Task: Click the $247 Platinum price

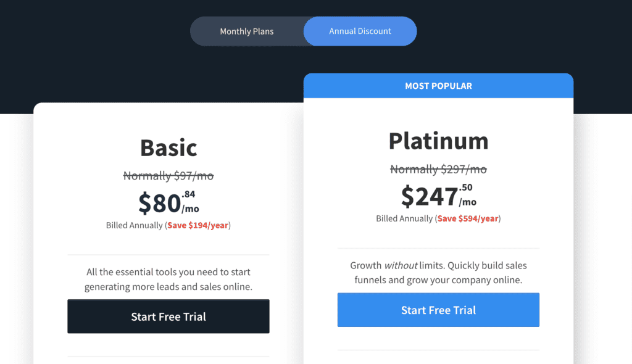Action: click(x=430, y=196)
